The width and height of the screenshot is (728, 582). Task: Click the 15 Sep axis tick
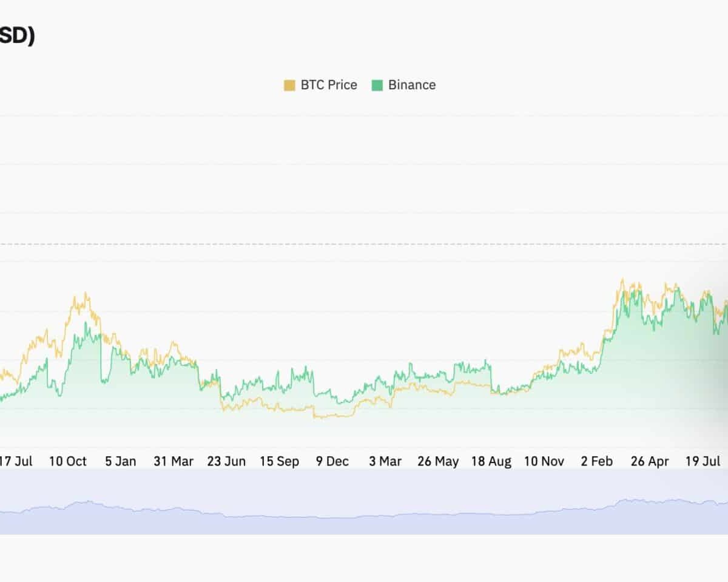point(280,461)
